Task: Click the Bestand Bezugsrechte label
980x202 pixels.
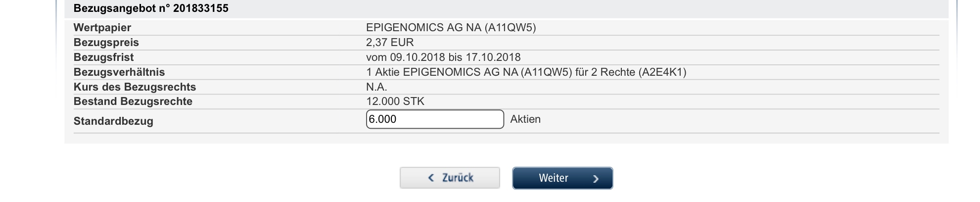Action: [133, 101]
